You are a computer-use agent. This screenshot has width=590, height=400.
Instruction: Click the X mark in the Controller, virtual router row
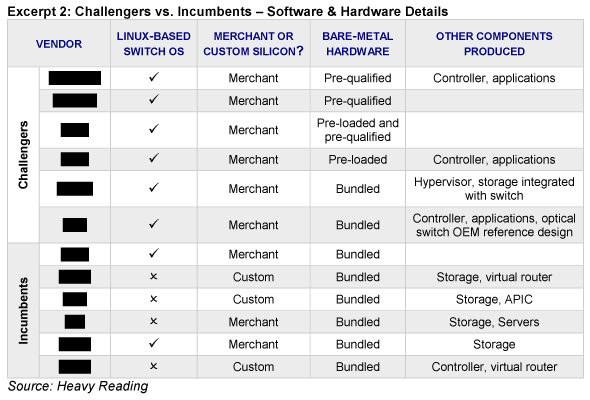coord(154,366)
